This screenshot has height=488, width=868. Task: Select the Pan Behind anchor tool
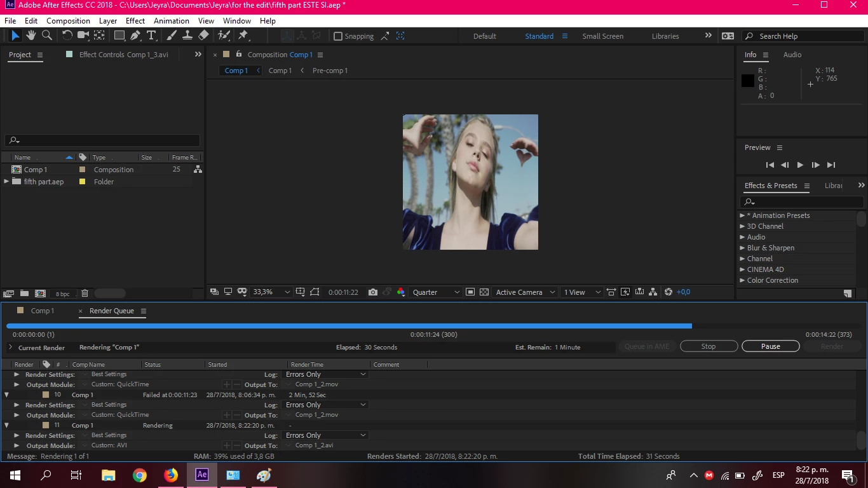[99, 36]
